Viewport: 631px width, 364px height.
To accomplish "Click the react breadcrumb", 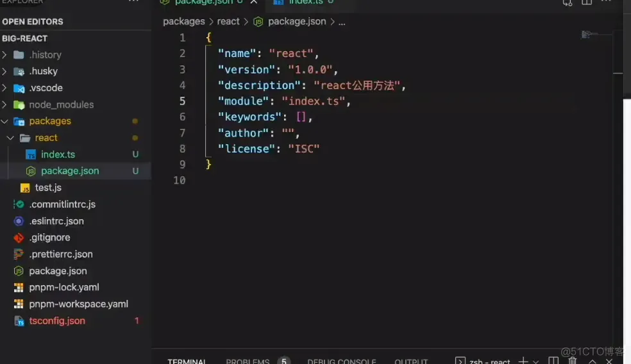I will pyautogui.click(x=228, y=22).
